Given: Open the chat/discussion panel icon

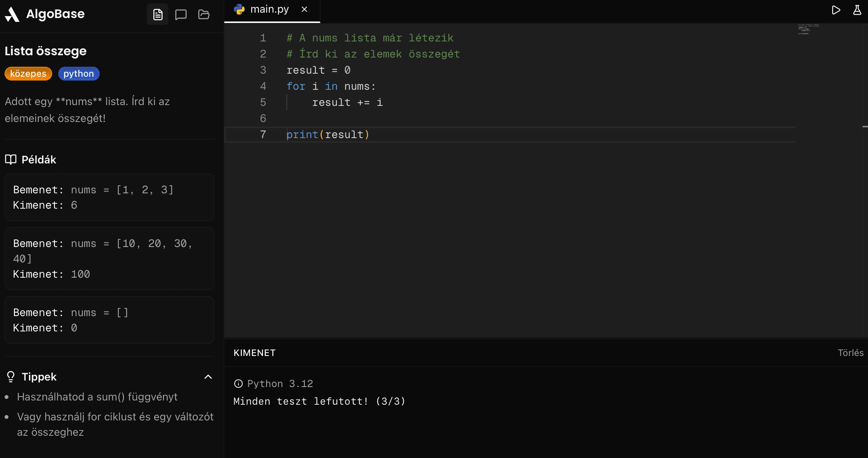Looking at the screenshot, I should coord(181,14).
